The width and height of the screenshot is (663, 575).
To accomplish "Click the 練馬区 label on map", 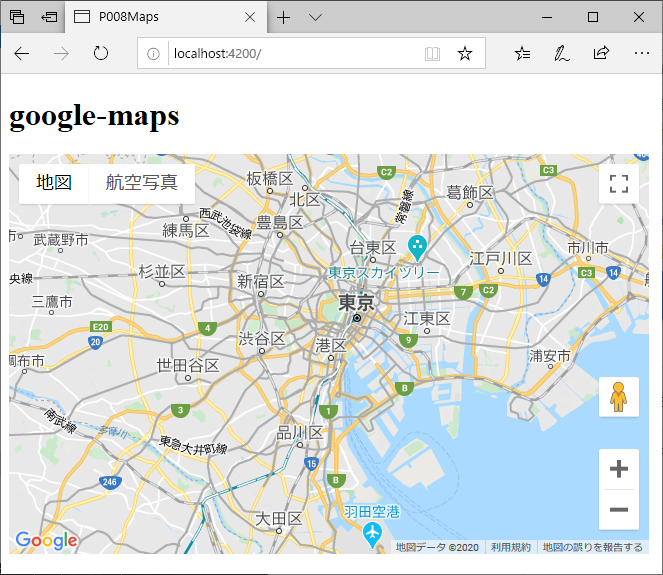I will click(x=186, y=231).
